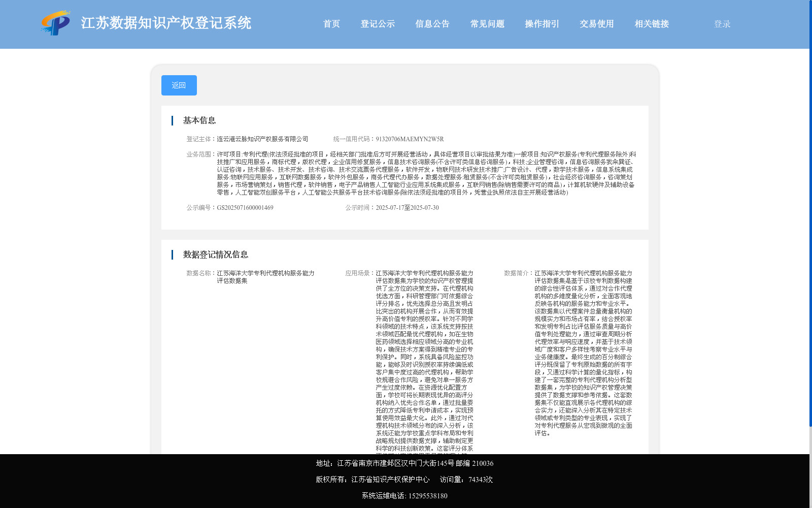
Task: Open 相关链接 in navigation
Action: pos(652,24)
